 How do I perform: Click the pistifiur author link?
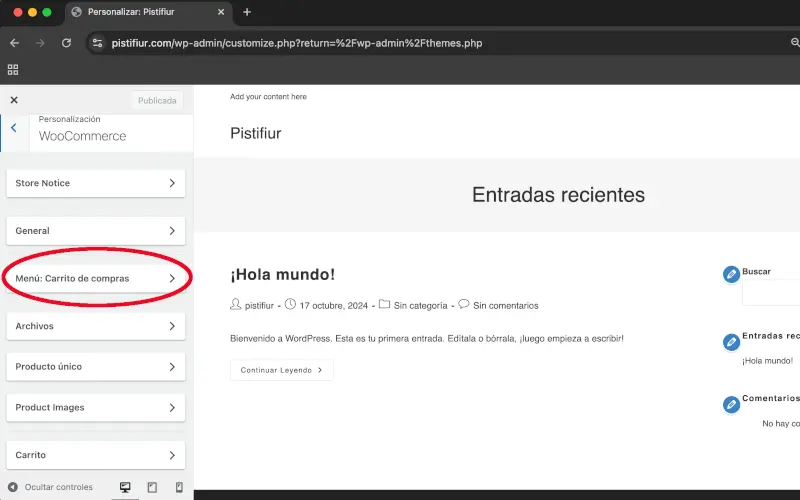pos(259,306)
